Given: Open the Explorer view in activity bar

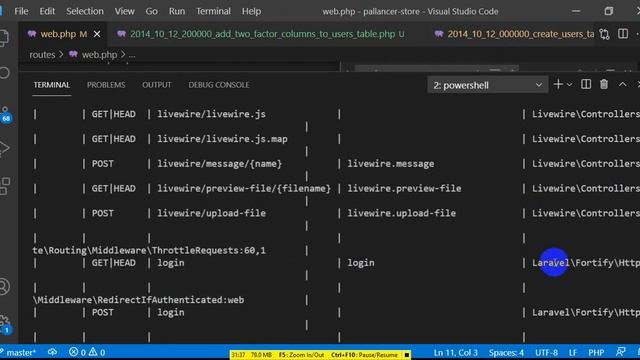Looking at the screenshot, I should click(x=4, y=38).
